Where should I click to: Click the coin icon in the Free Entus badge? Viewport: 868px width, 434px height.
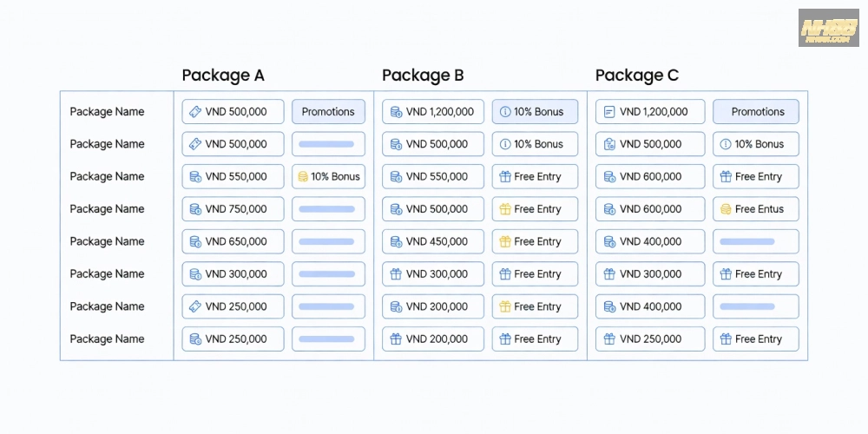tap(726, 209)
